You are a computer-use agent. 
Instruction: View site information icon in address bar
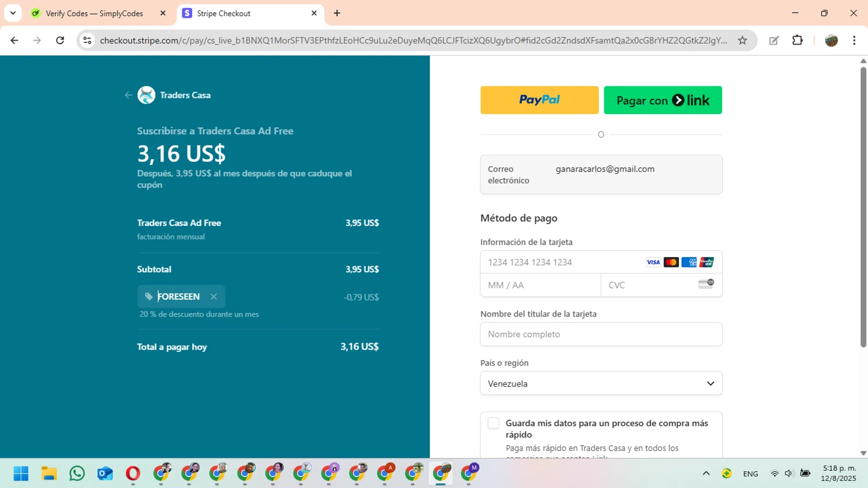tap(87, 41)
